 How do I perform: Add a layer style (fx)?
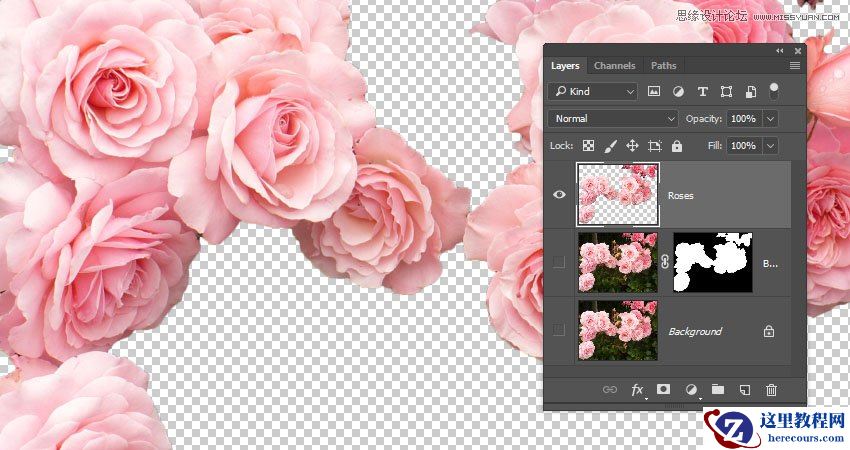[x=638, y=390]
